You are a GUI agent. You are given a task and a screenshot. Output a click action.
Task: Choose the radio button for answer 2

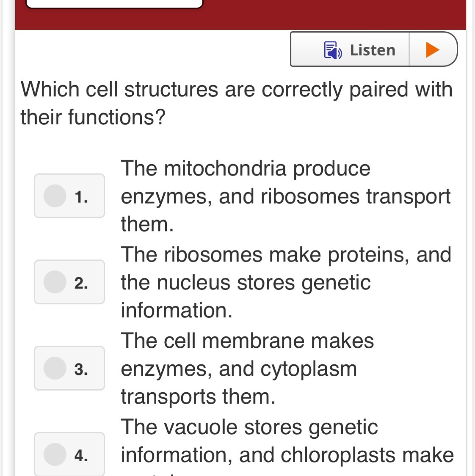[55, 282]
